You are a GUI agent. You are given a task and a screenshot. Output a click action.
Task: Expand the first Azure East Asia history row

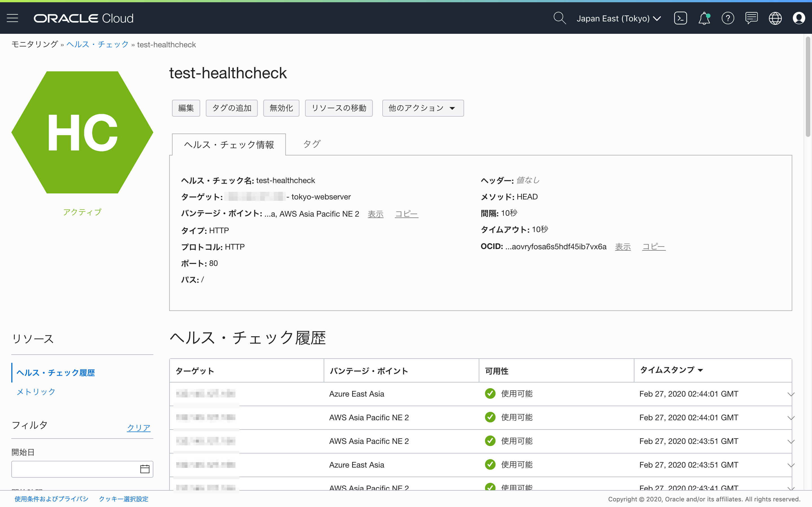pos(791,394)
